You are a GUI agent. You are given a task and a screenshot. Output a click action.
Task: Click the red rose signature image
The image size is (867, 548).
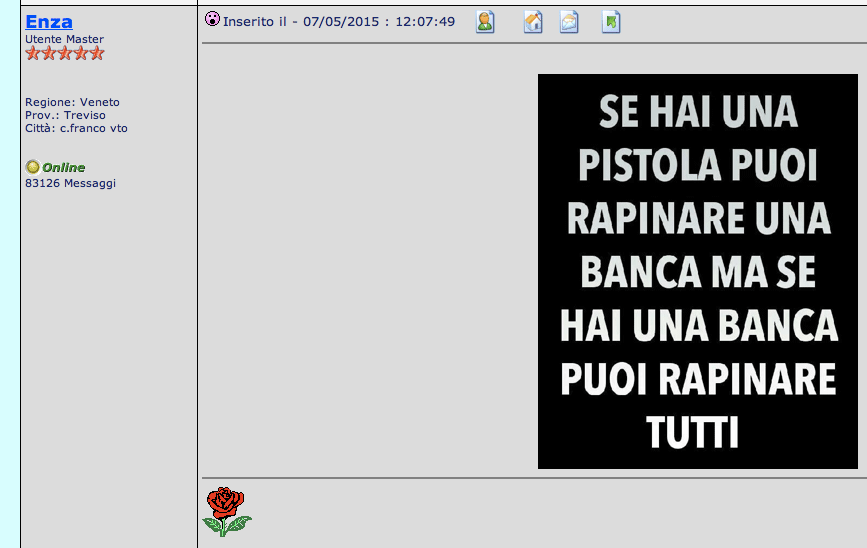(x=227, y=512)
